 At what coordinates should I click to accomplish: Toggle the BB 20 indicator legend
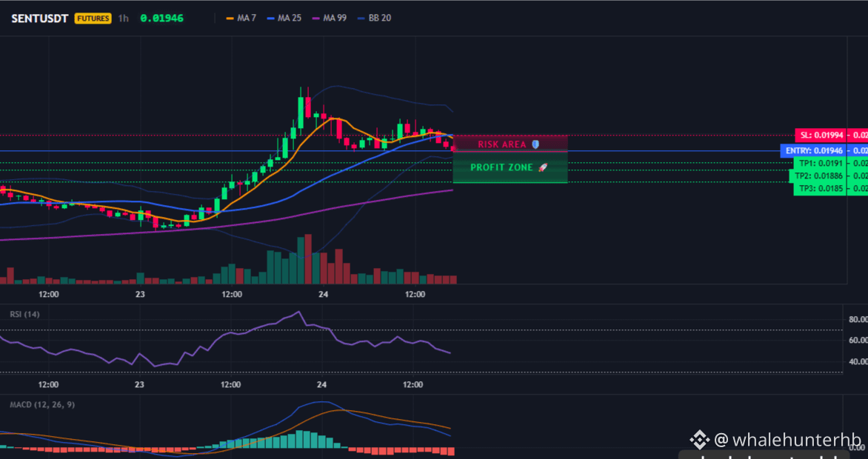pyautogui.click(x=374, y=18)
